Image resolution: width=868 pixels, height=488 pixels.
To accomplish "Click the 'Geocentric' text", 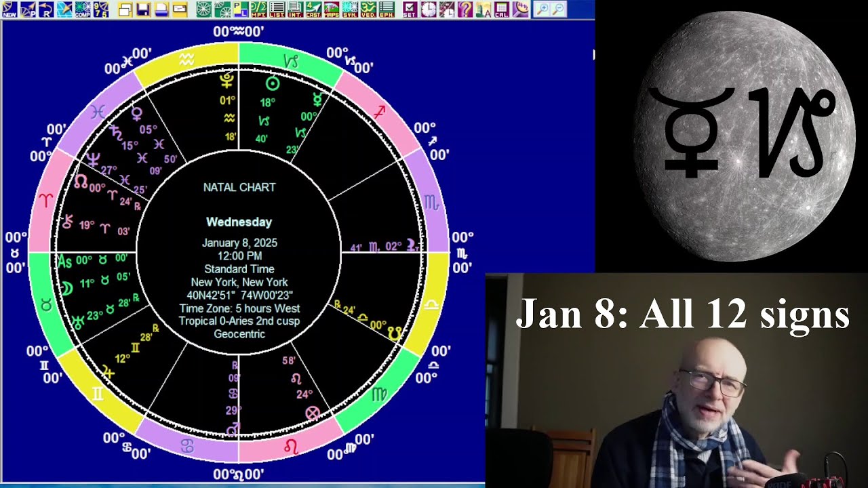I will (x=239, y=333).
